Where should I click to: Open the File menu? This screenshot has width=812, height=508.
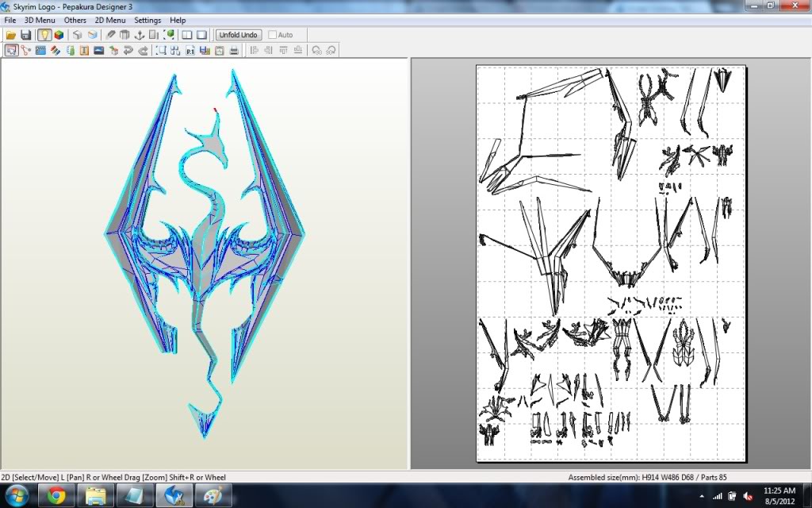click(x=10, y=20)
